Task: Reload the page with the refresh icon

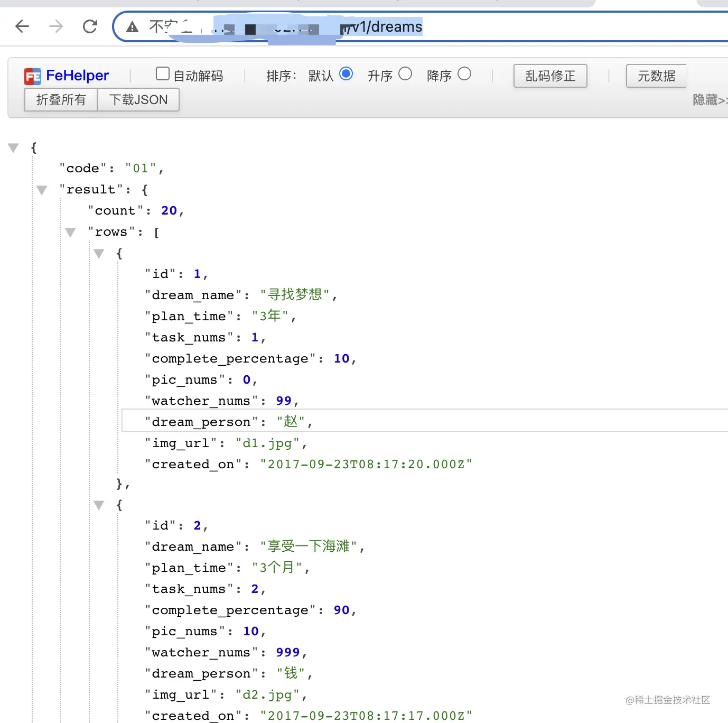Action: [90, 26]
